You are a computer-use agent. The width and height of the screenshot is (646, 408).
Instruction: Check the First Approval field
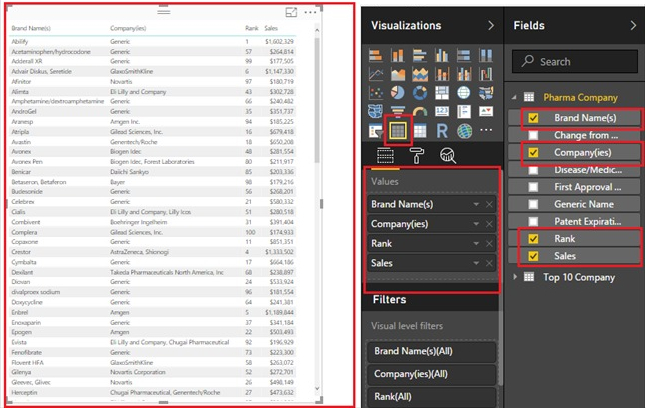tap(533, 187)
